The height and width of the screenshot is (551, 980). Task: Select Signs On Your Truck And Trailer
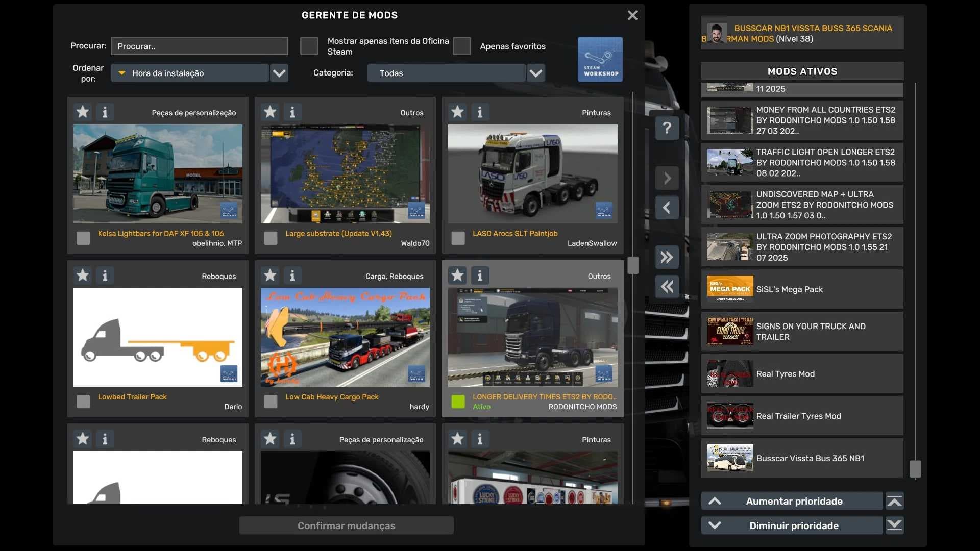(802, 332)
